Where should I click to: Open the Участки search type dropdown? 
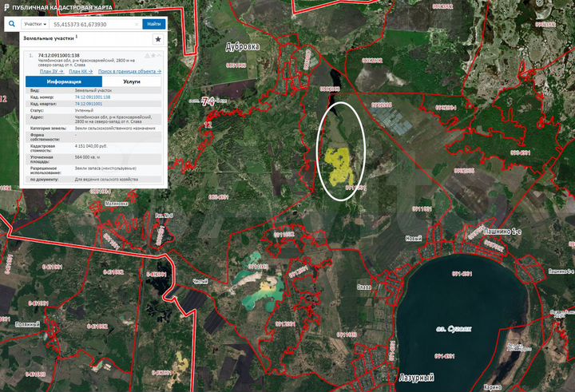pyautogui.click(x=34, y=24)
